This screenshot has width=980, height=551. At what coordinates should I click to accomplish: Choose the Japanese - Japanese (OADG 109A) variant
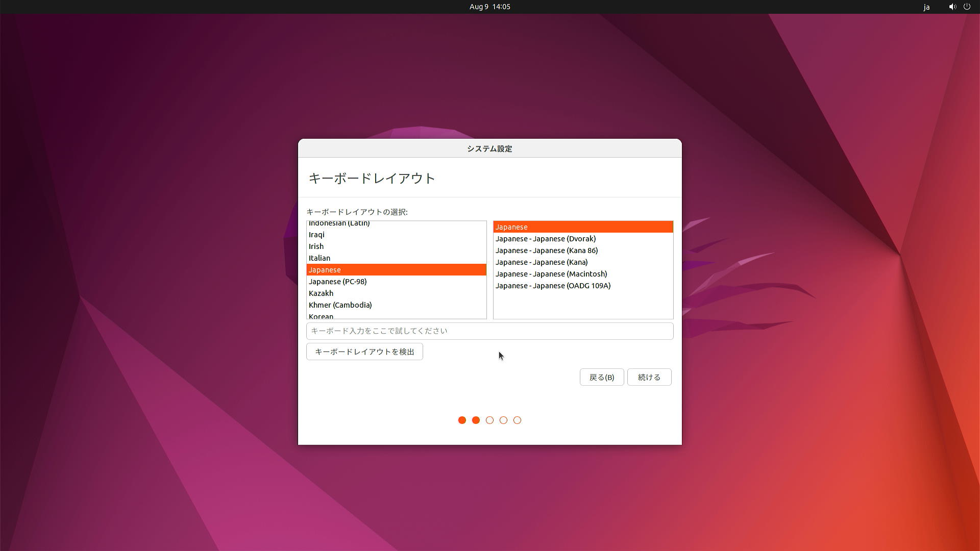[x=552, y=285]
